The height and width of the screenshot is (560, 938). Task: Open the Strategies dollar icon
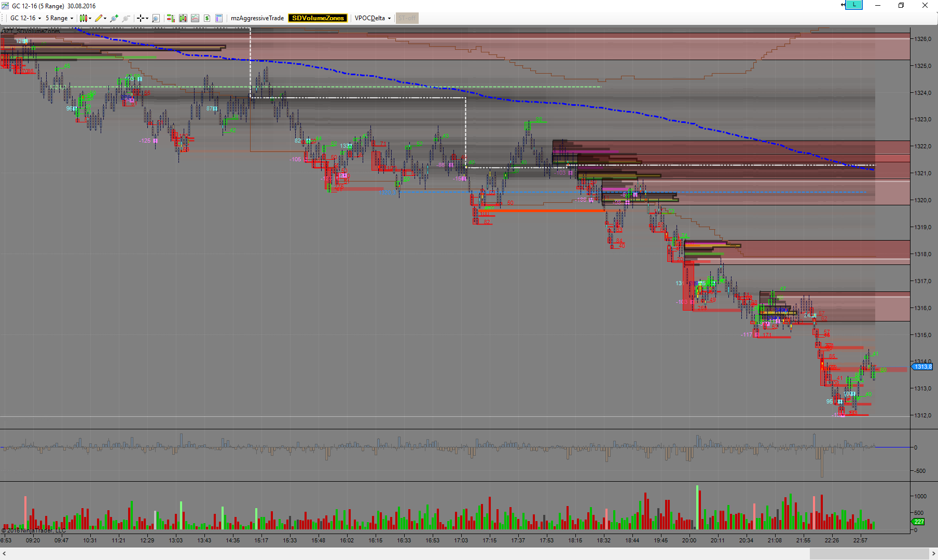[x=207, y=18]
